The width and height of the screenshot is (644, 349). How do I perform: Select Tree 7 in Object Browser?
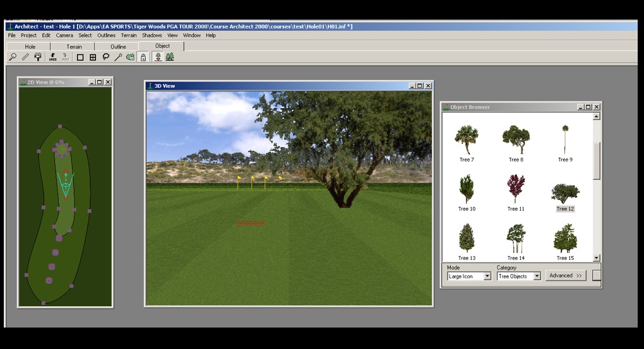click(467, 143)
